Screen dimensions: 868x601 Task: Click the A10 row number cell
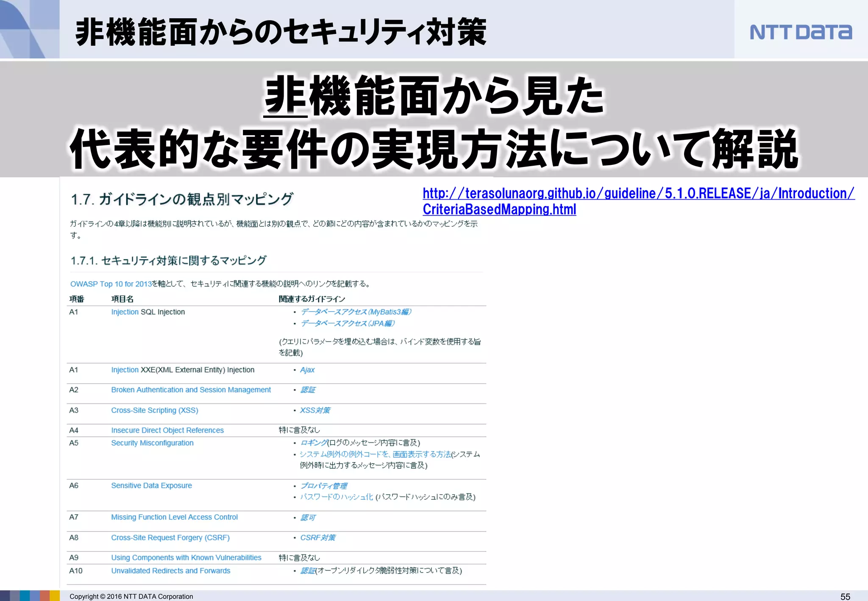76,571
